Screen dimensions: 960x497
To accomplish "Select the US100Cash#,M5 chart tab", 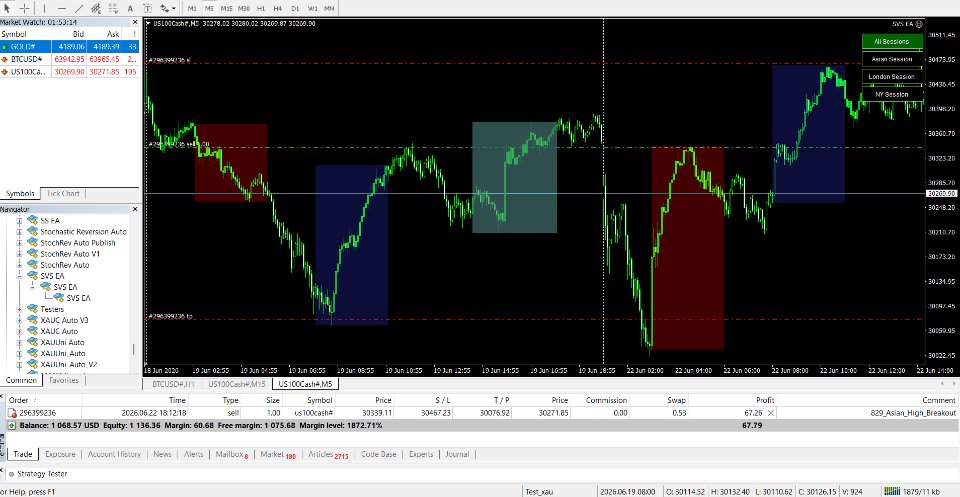I will coord(306,384).
